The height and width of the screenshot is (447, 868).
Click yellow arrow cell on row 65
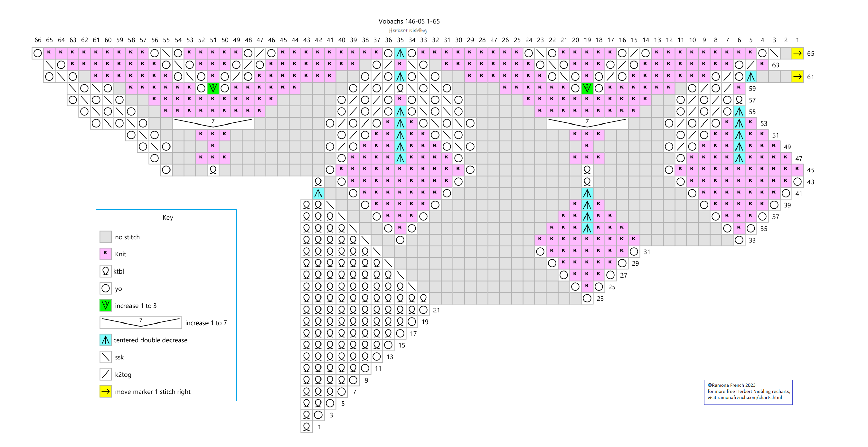tap(797, 53)
